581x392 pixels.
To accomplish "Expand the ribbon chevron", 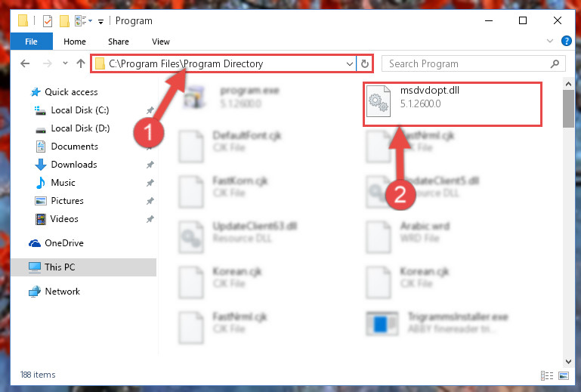I will (x=550, y=41).
